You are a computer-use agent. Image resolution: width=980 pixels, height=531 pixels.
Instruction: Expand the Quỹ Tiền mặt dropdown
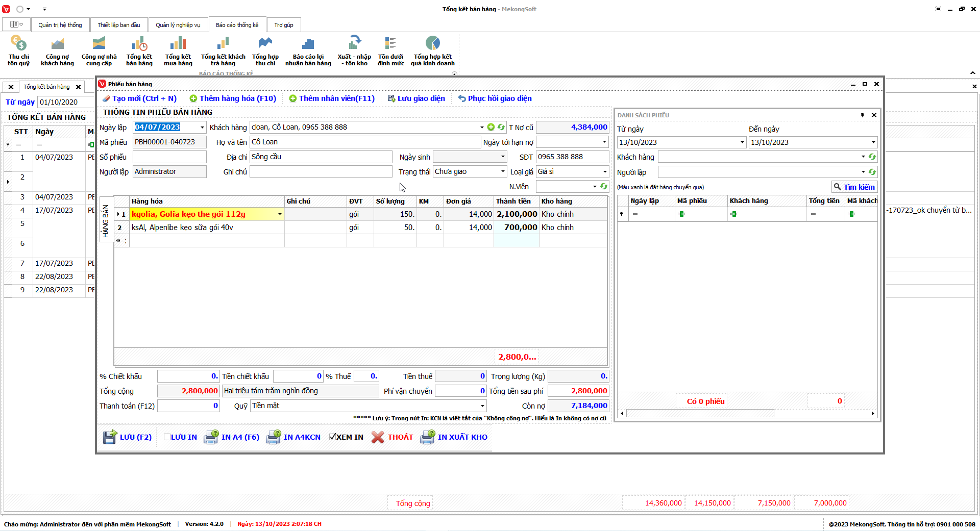click(x=482, y=406)
